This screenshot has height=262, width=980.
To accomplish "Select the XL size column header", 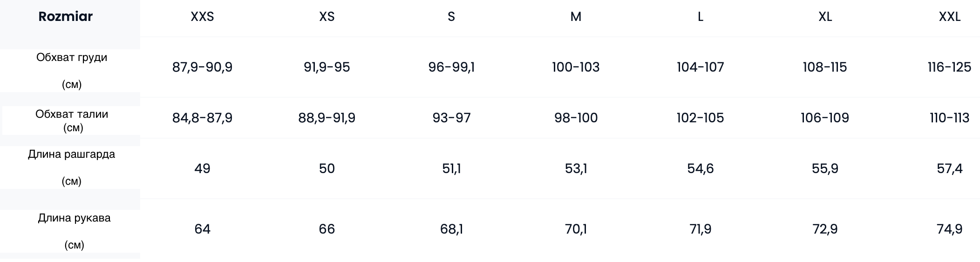I will point(825,17).
